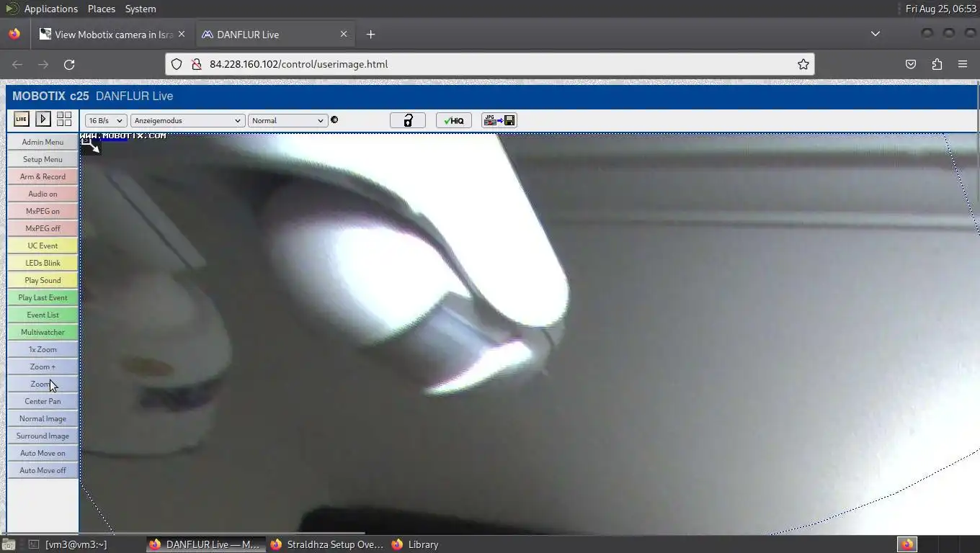Open Firefox hamburger menu
The width and height of the screenshot is (980, 553).
coord(963,64)
